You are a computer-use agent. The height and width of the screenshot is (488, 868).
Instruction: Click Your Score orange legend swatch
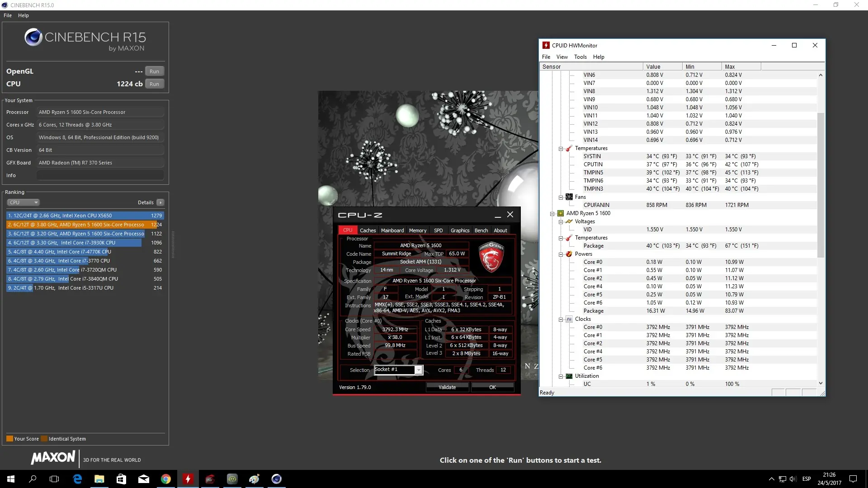coord(9,439)
